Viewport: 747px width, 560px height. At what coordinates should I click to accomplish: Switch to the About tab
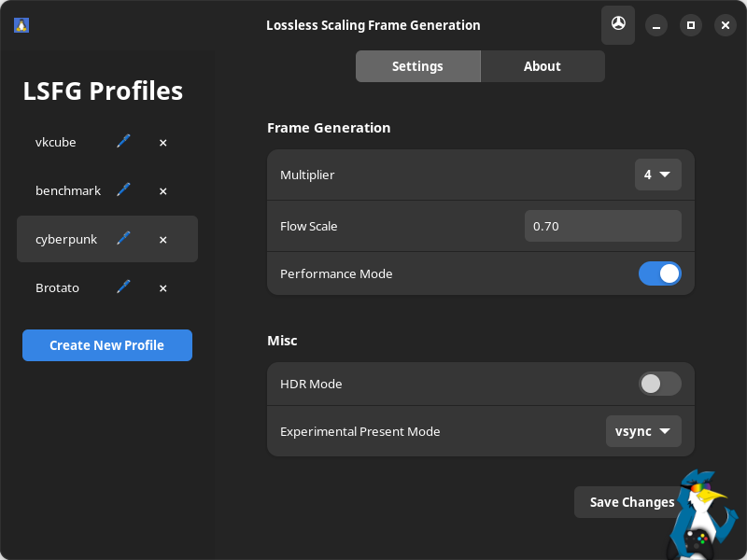543,66
